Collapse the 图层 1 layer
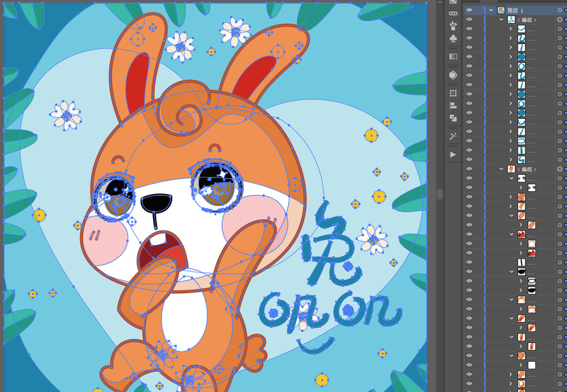567x392 pixels. click(491, 10)
